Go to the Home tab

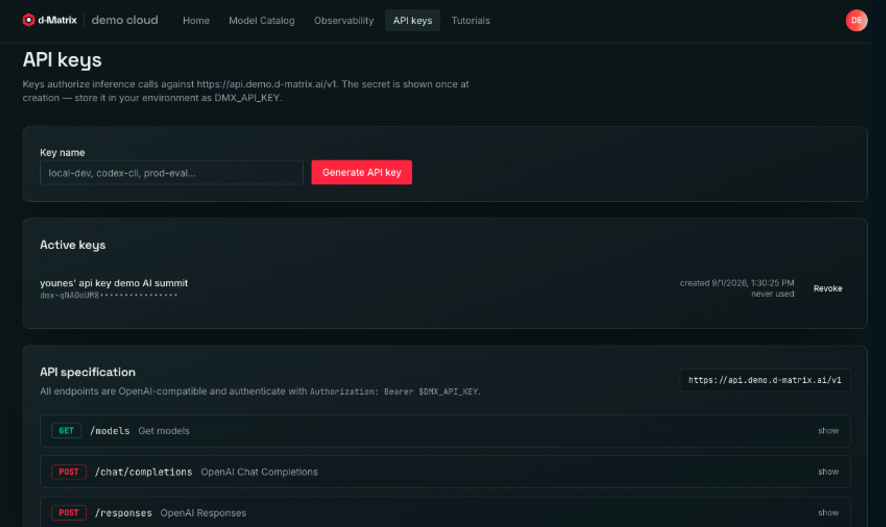196,20
